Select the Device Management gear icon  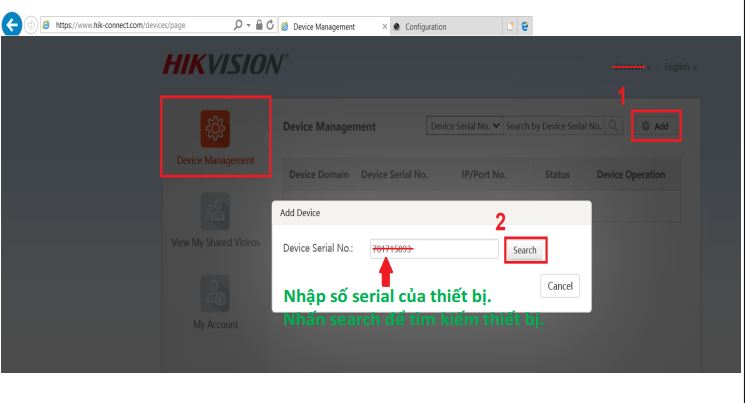[x=215, y=128]
